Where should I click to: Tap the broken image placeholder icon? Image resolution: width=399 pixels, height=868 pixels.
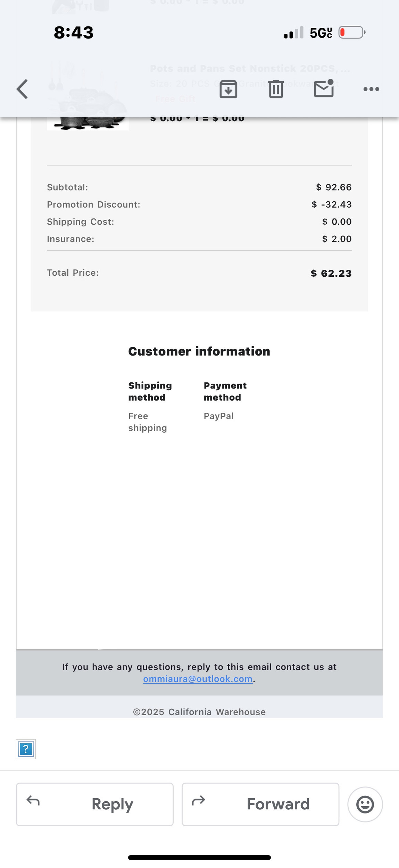26,749
